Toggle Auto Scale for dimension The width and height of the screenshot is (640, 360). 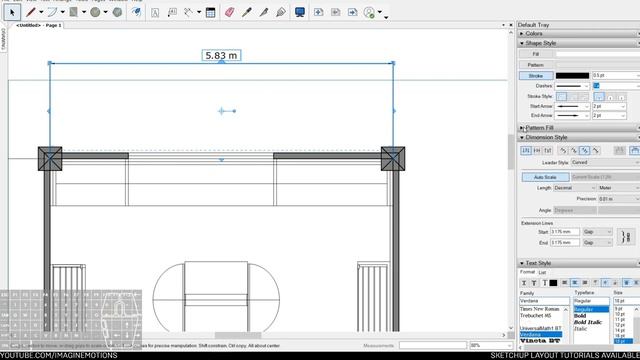tap(545, 177)
